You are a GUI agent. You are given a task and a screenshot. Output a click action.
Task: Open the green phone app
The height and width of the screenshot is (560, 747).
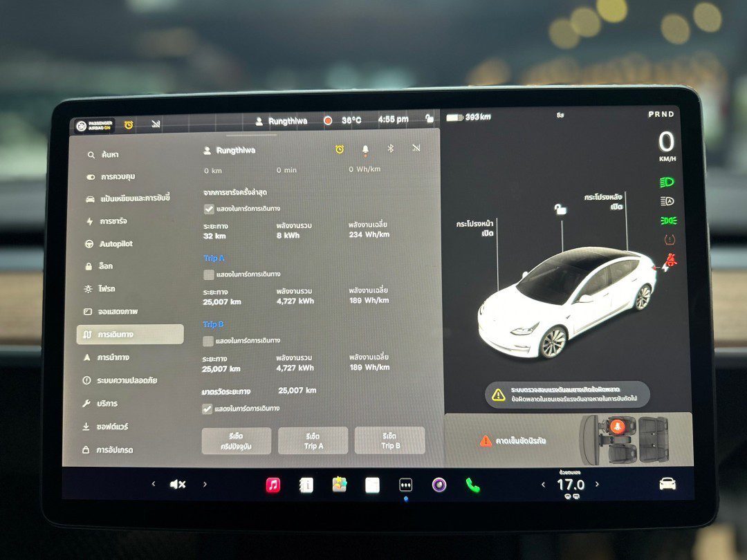point(472,485)
